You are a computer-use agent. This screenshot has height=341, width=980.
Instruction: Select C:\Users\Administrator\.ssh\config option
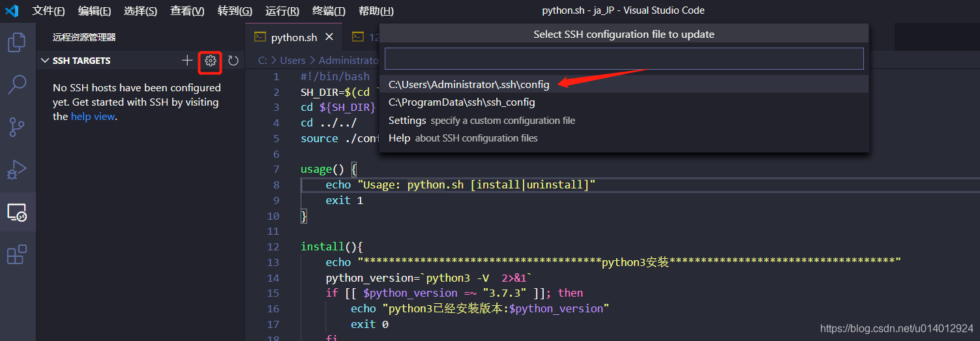624,84
